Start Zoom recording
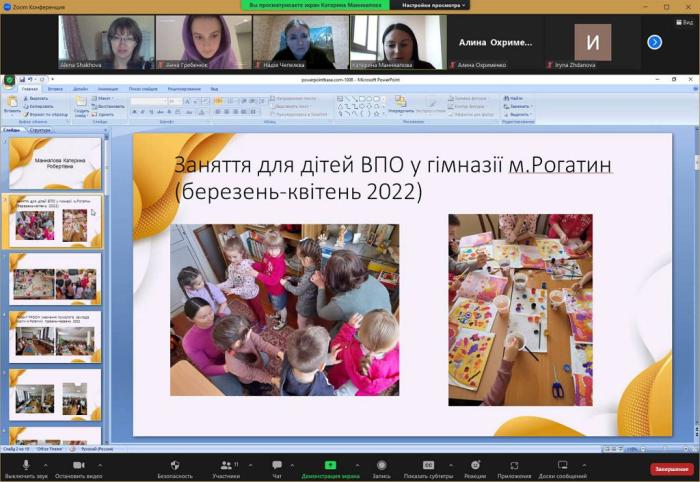The image size is (700, 482). click(381, 469)
